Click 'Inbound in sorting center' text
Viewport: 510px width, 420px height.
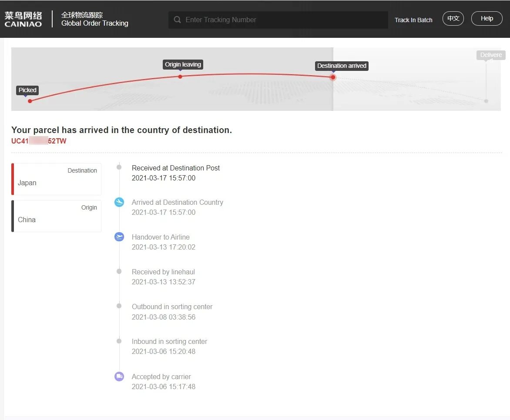[x=169, y=341]
